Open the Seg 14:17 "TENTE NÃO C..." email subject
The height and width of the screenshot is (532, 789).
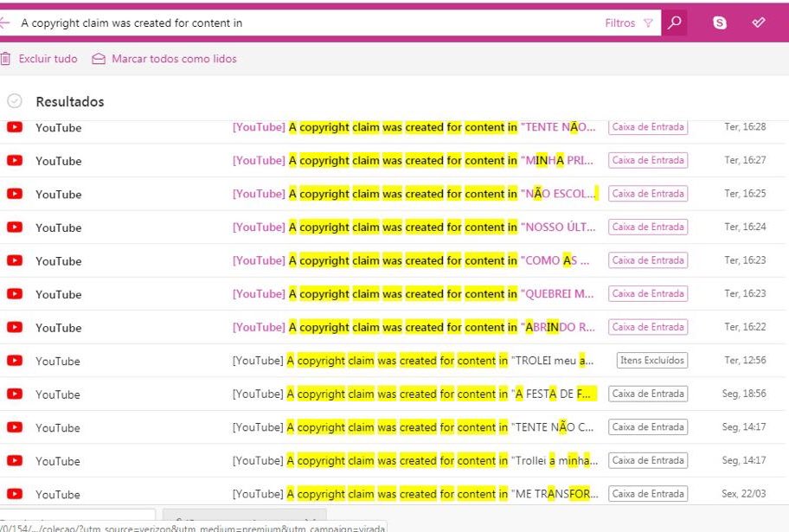tap(414, 427)
